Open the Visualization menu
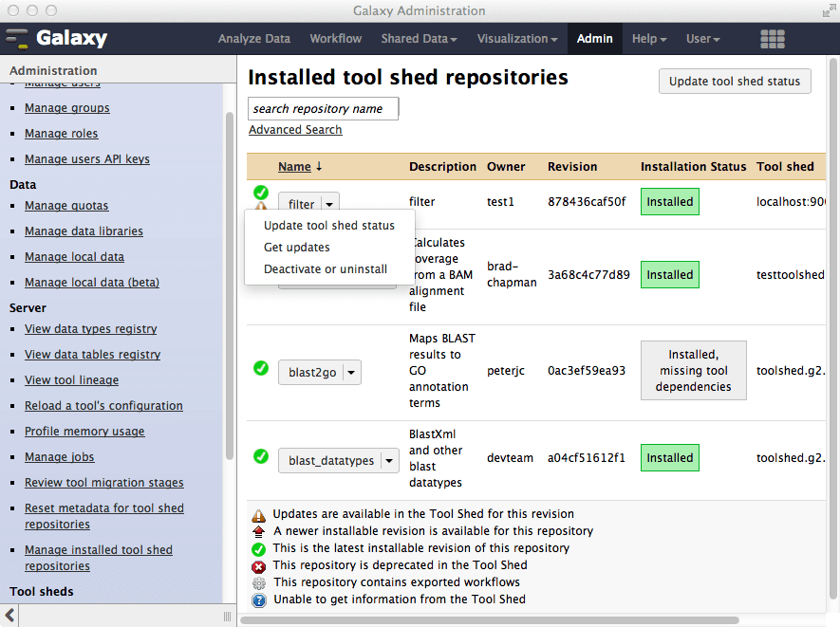 pos(517,39)
